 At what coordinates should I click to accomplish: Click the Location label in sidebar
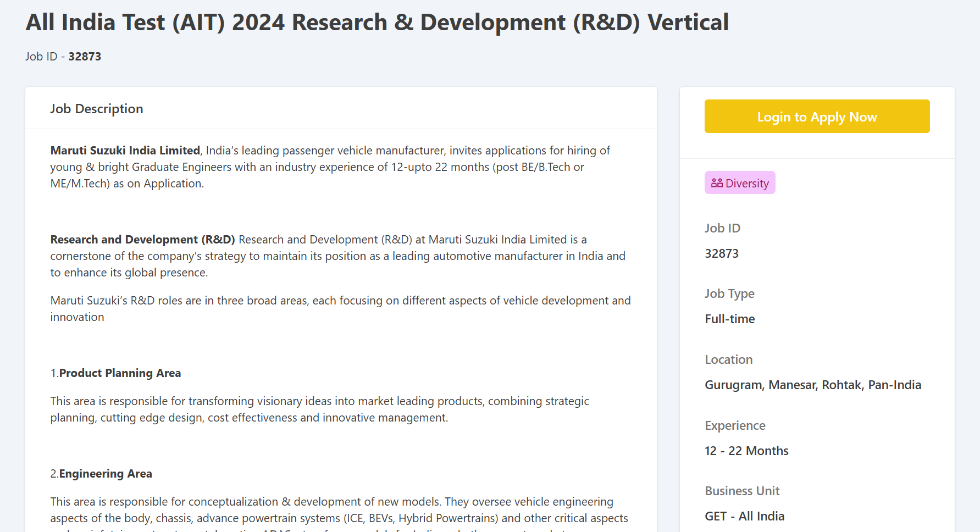coord(729,359)
